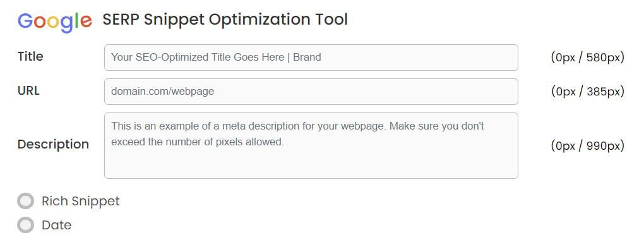Click the Google logo
This screenshot has width=644, height=242.
tap(55, 21)
